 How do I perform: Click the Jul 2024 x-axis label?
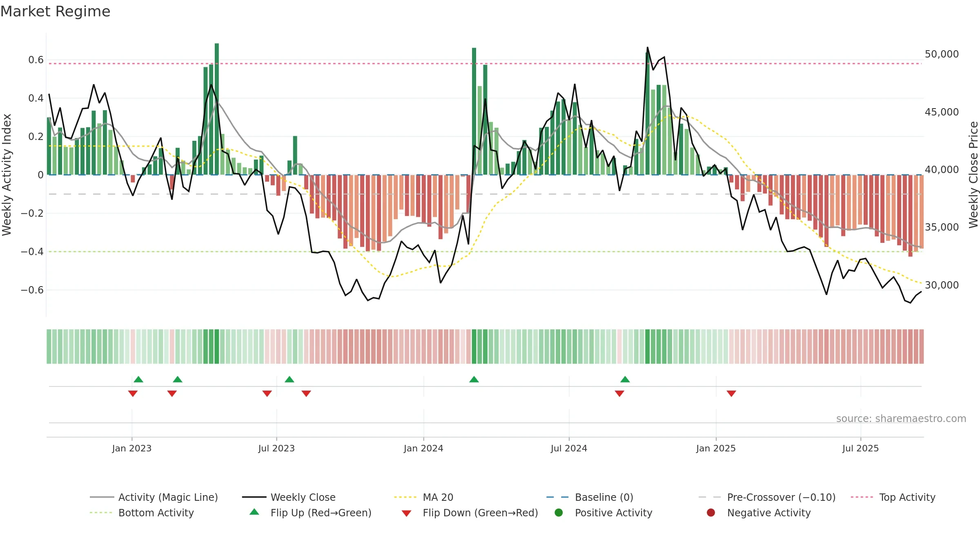coord(569,448)
